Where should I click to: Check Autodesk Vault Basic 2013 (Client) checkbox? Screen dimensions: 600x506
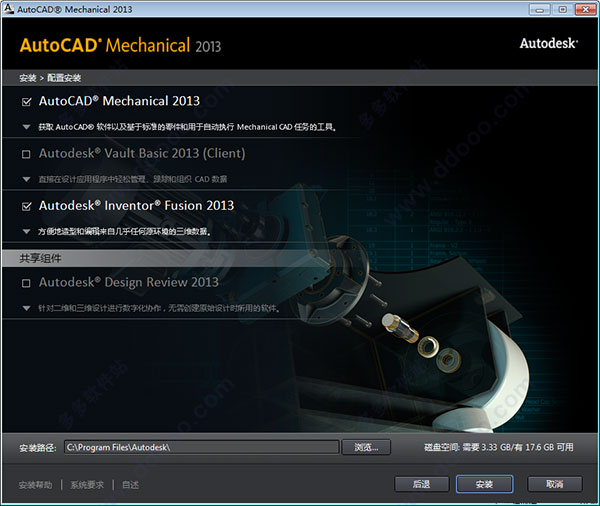tap(26, 154)
